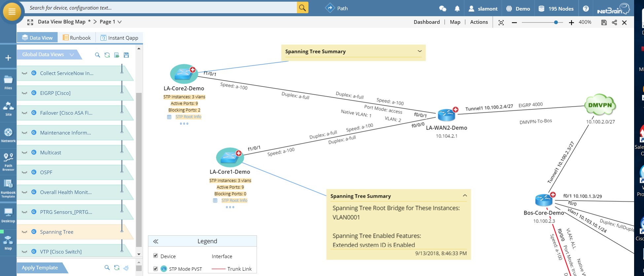Open the help question mark icon
The image size is (644, 276).
(586, 9)
